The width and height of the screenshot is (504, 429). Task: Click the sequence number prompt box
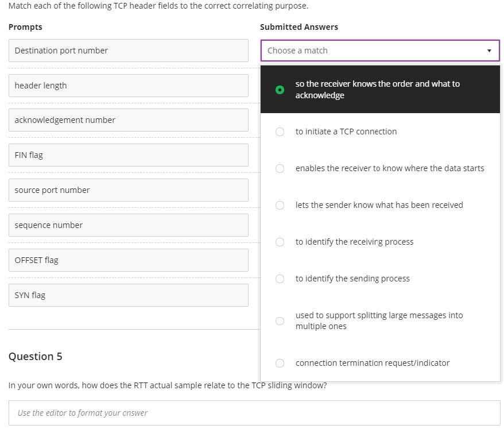128,225
